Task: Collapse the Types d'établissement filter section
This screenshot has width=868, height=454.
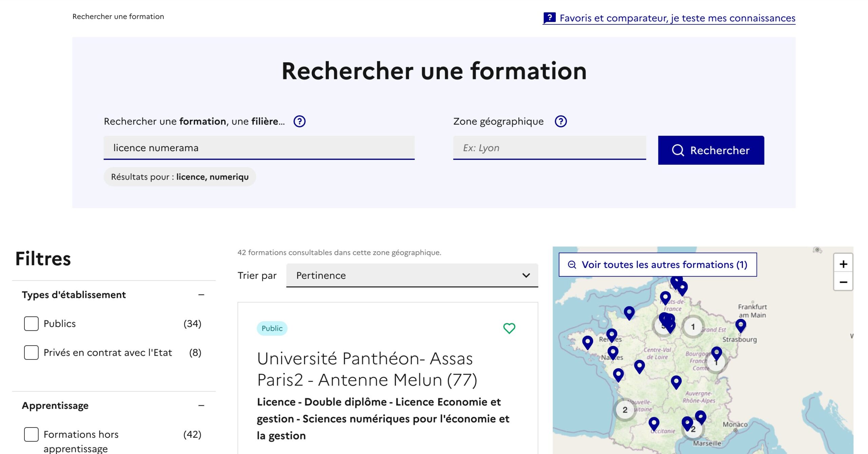Action: (201, 295)
